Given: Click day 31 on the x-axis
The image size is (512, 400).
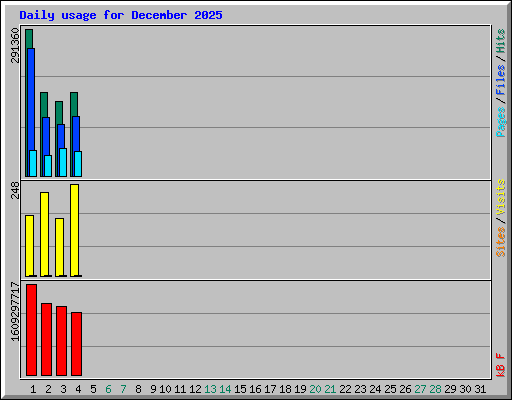Looking at the screenshot, I should 480,389.
